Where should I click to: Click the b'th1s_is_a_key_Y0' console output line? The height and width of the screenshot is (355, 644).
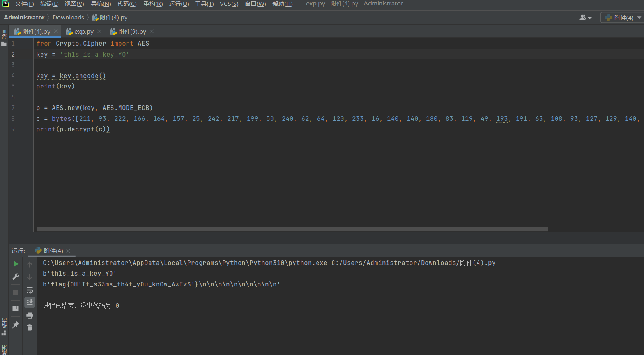point(80,274)
